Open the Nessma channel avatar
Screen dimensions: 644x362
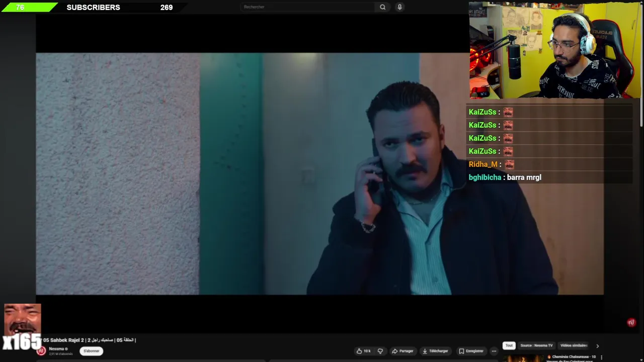tap(41, 351)
